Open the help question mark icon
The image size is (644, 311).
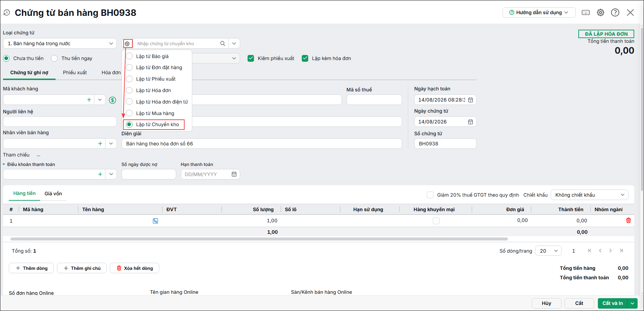click(x=615, y=12)
